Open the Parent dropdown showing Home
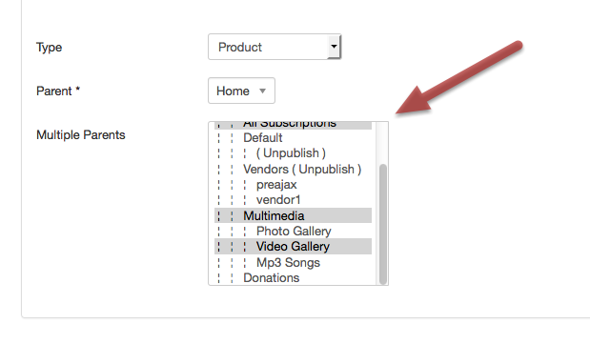 tap(241, 91)
